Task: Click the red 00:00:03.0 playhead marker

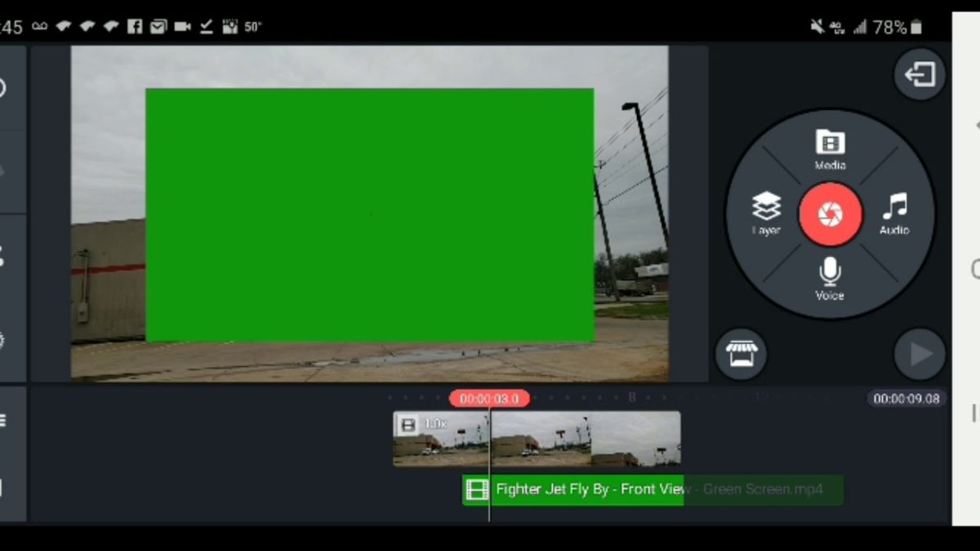Action: click(x=489, y=398)
